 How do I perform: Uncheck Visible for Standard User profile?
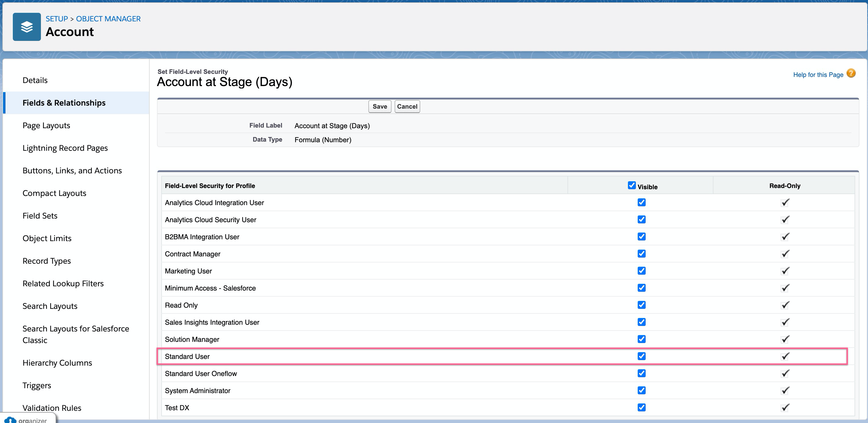641,356
